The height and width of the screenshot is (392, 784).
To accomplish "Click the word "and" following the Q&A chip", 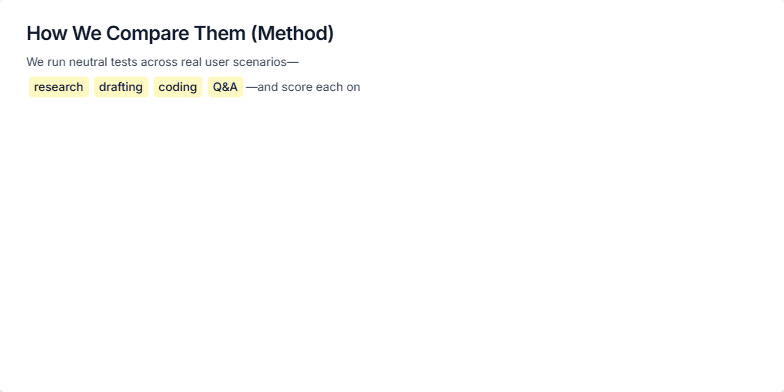I will [x=268, y=87].
